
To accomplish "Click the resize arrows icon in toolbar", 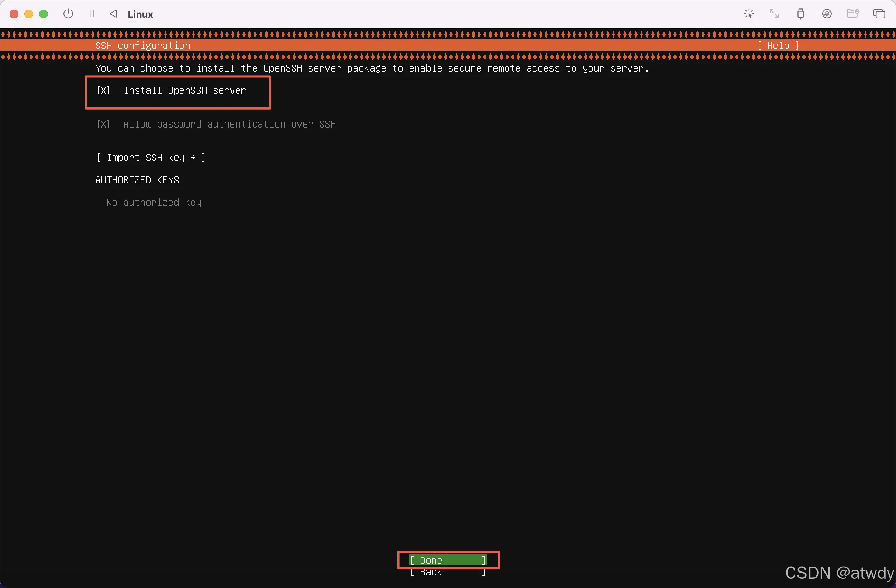I will point(774,14).
